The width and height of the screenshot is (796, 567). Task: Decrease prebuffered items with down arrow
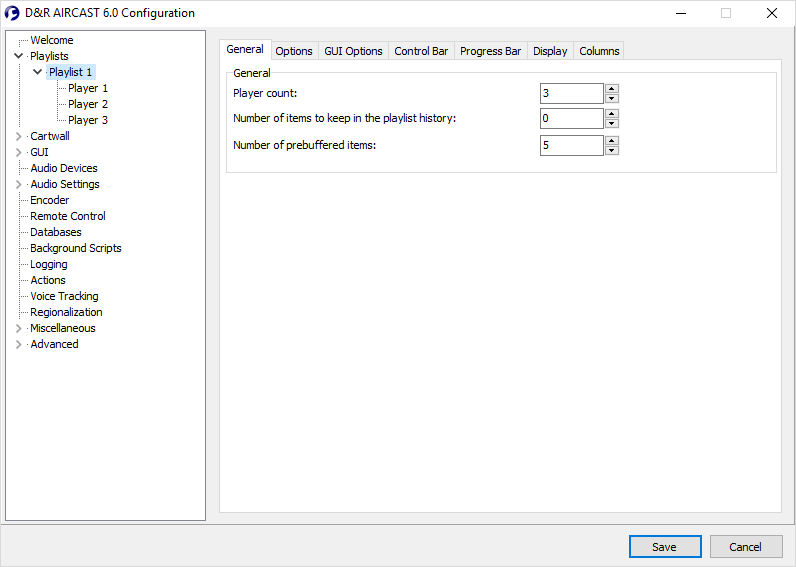pos(612,150)
